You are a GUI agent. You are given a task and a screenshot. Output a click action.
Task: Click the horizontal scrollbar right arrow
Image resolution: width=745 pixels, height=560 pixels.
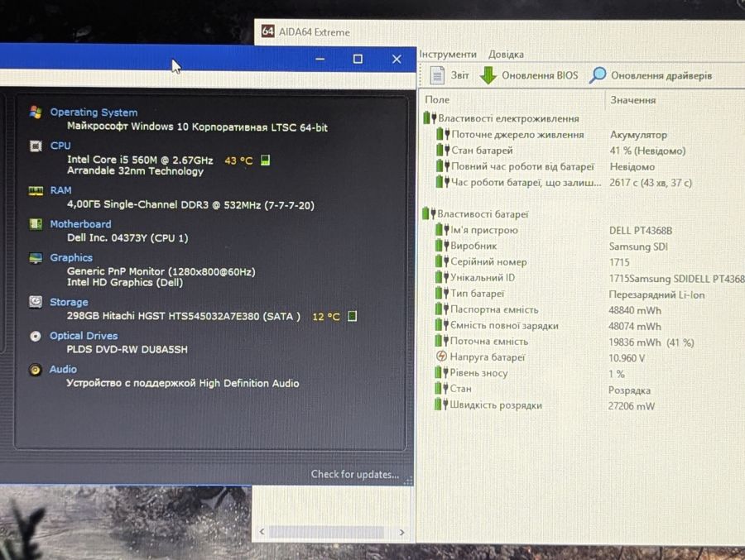[402, 532]
